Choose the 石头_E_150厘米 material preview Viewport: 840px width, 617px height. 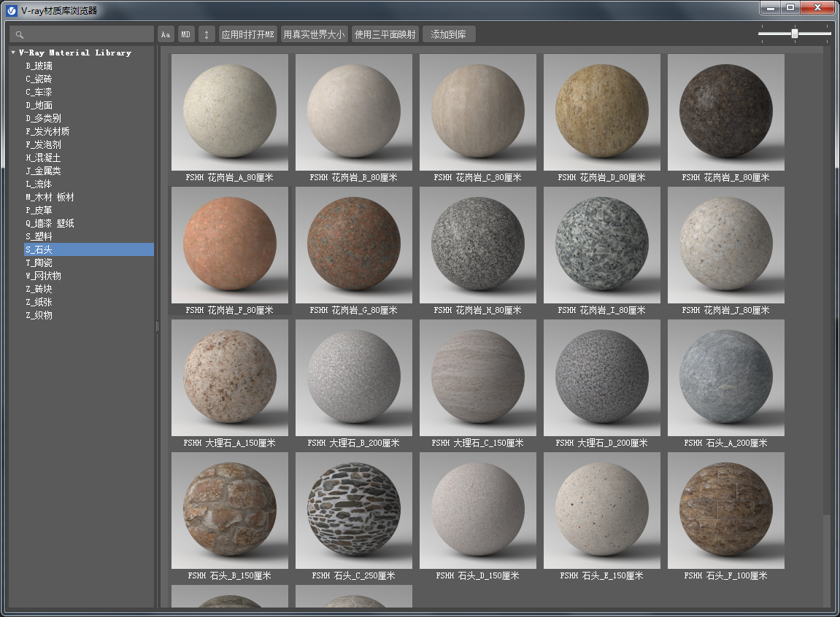tap(602, 511)
